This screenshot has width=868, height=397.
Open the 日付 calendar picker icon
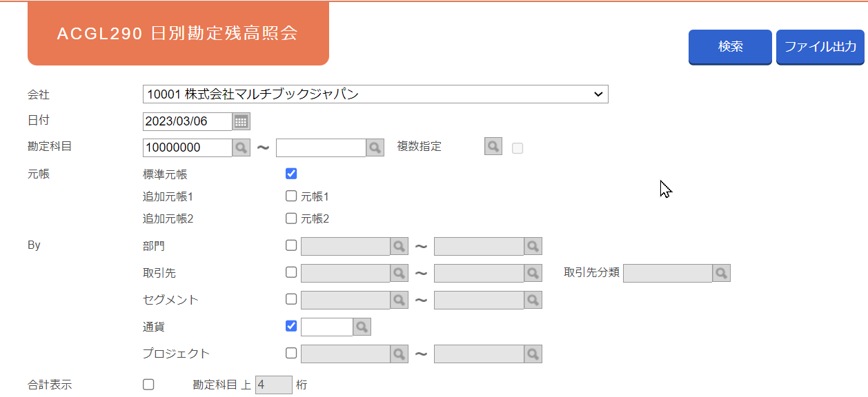(241, 121)
